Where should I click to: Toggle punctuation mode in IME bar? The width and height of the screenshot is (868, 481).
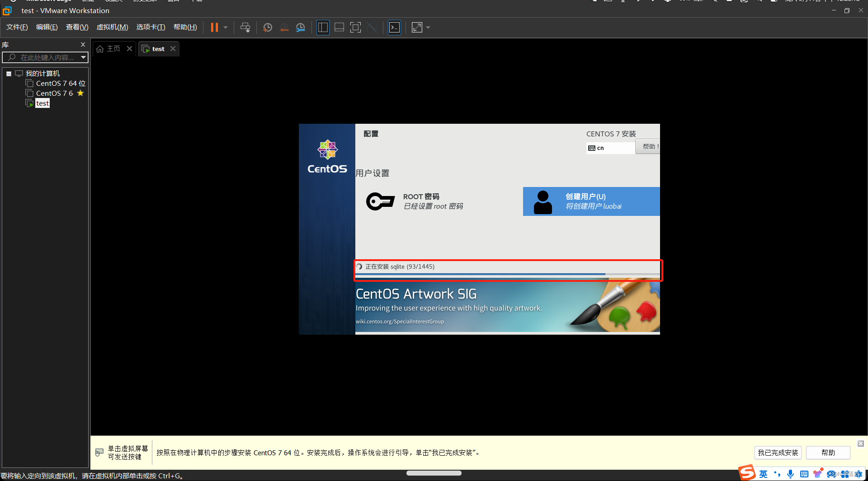[777, 474]
